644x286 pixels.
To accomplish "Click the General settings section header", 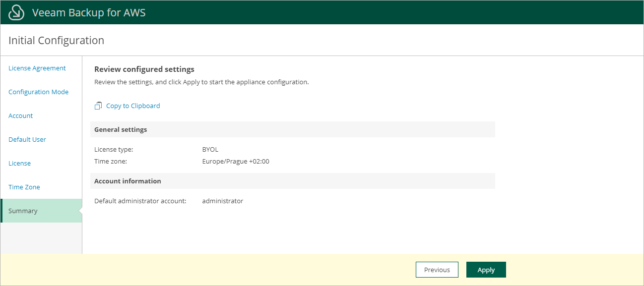I will tap(121, 129).
